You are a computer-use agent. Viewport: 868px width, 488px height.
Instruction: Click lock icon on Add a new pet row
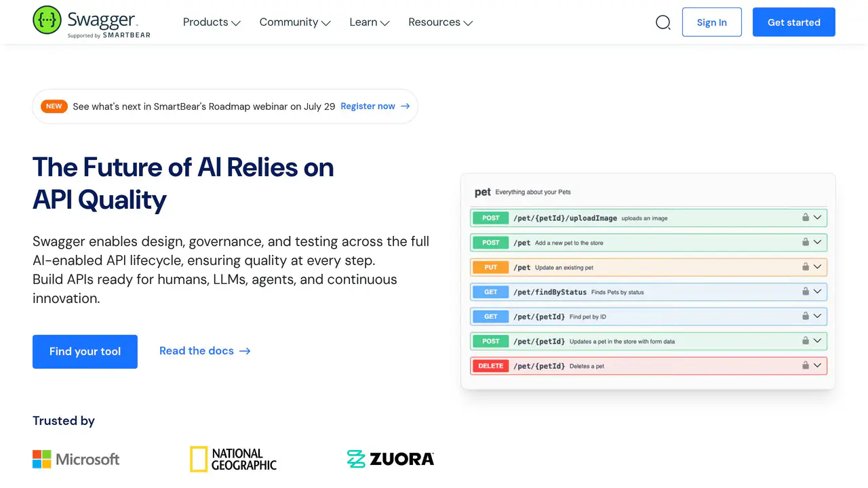tap(806, 242)
